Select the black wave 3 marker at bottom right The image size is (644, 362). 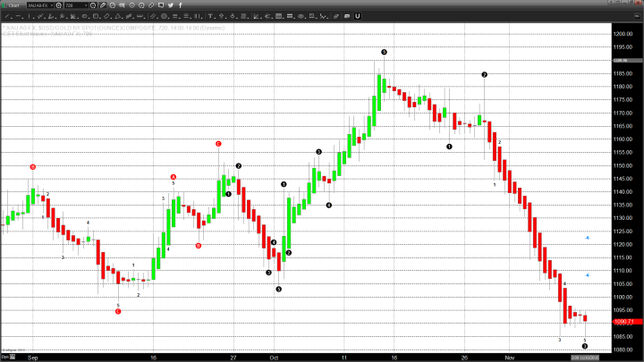point(585,346)
